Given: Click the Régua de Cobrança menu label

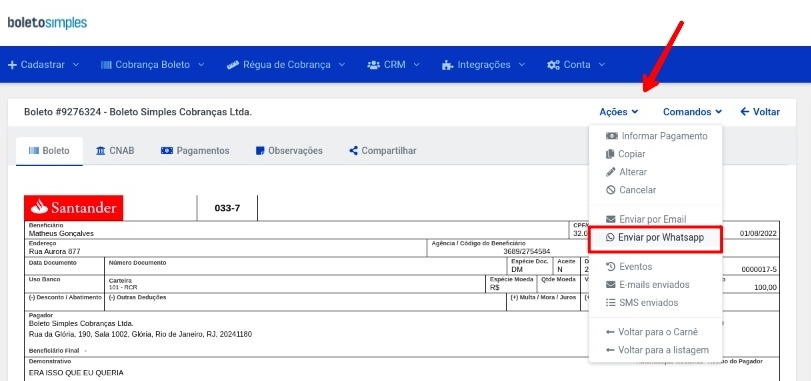Looking at the screenshot, I should click(287, 65).
